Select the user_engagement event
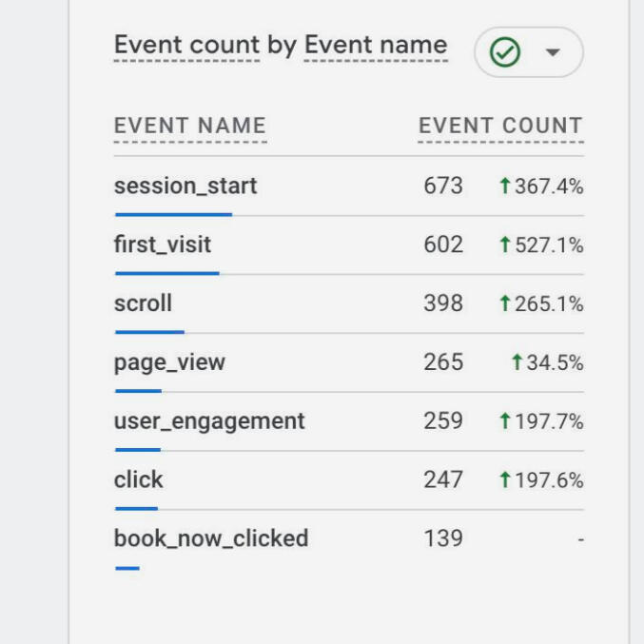 209,421
